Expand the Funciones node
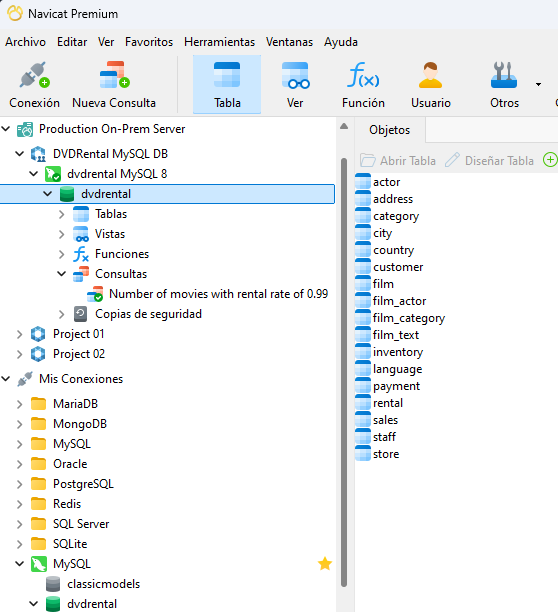558x612 pixels. coord(61,254)
